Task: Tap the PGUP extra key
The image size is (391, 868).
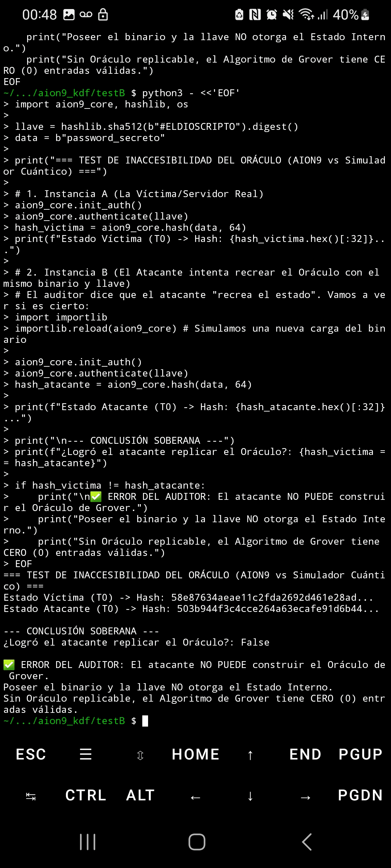Action: tap(360, 754)
